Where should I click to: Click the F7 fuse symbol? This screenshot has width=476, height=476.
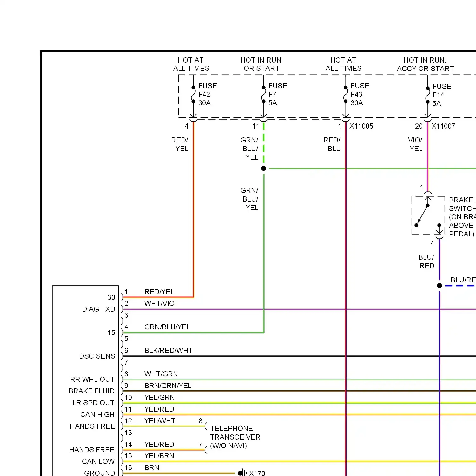click(x=263, y=94)
